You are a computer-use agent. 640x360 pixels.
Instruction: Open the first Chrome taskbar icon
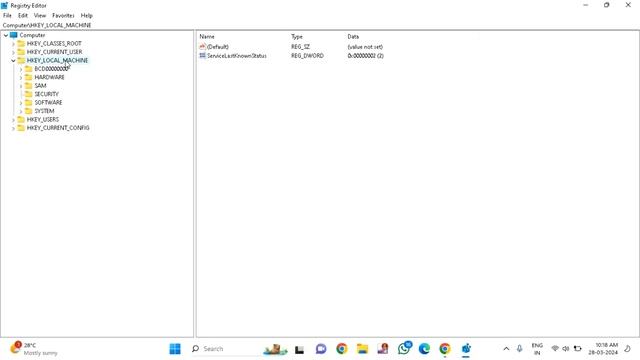(x=342, y=349)
